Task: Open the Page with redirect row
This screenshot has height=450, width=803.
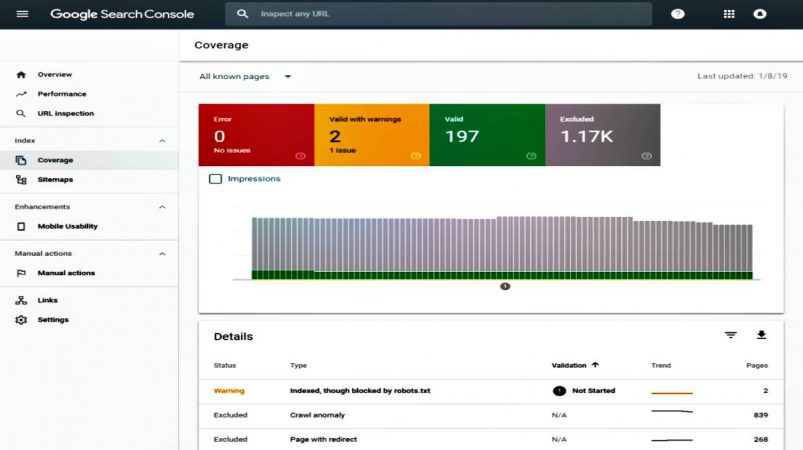Action: [491, 439]
